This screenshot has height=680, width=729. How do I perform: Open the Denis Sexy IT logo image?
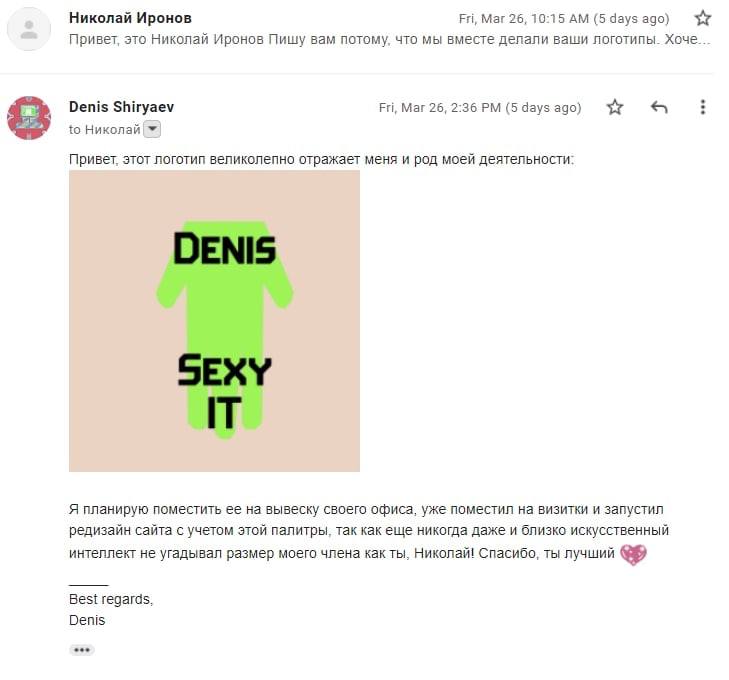tap(214, 321)
